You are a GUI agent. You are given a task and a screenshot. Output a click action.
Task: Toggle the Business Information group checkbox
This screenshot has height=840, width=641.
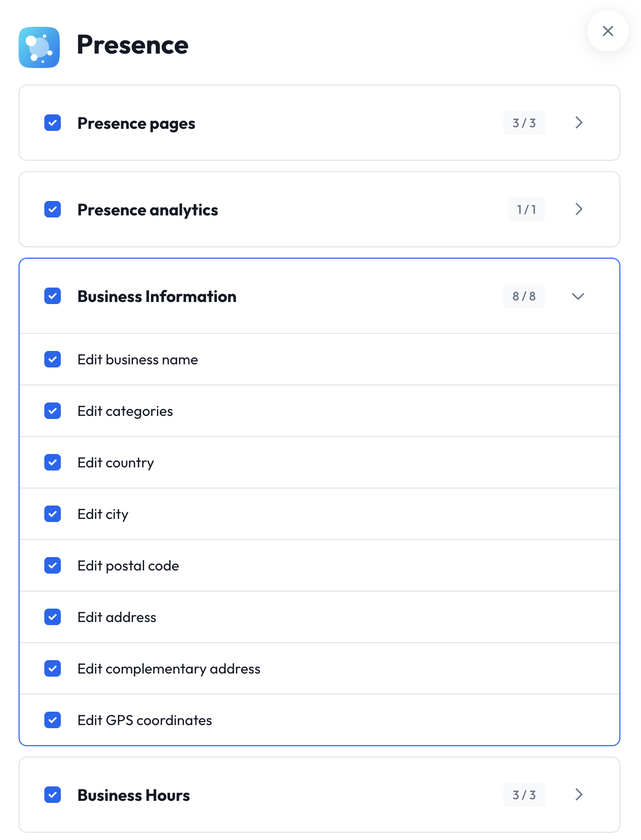tap(53, 296)
